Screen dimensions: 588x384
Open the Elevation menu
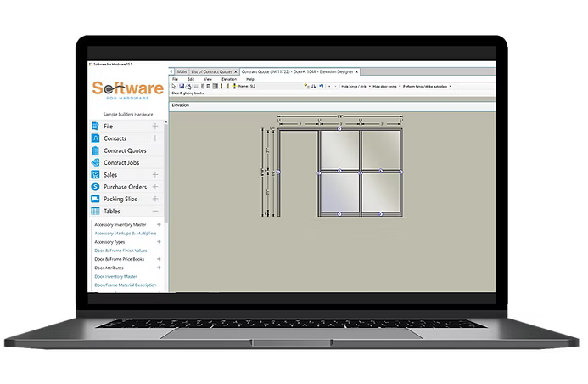coord(229,79)
